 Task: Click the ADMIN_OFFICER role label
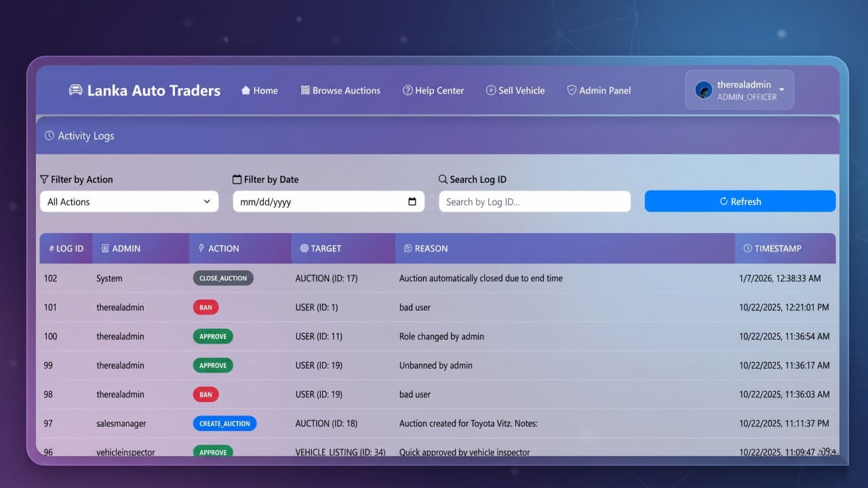click(747, 97)
